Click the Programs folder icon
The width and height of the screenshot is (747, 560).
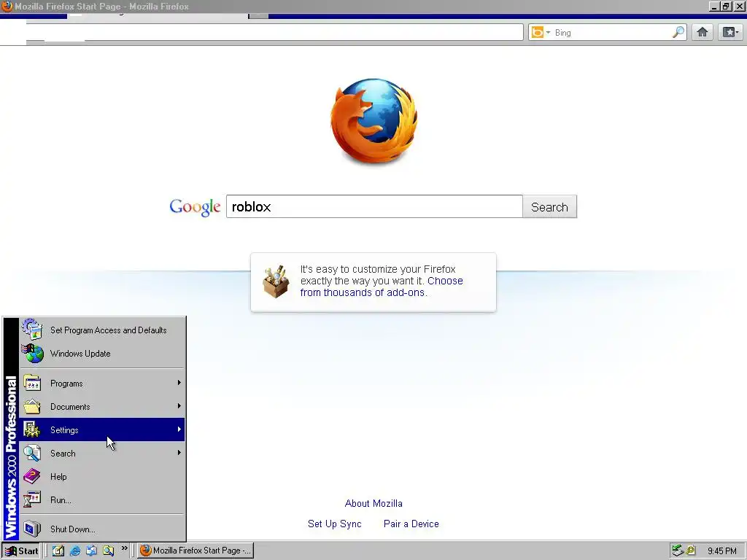point(32,384)
